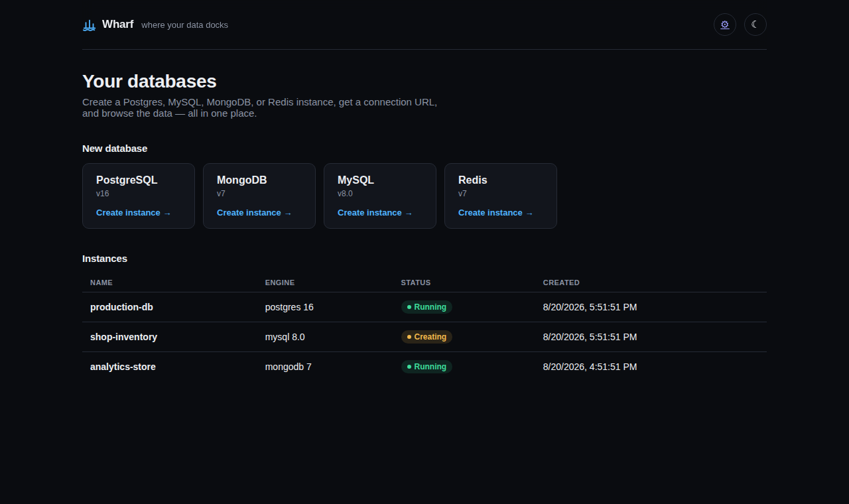Click the STATUS column header
This screenshot has width=849, height=504.
pos(416,283)
